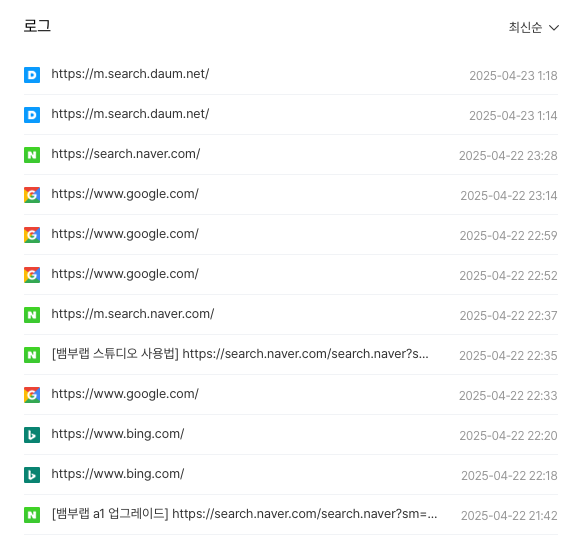This screenshot has height=535, width=582.
Task: Click the Bing icon beside 2025-04-22 22:18
Action: [32, 475]
